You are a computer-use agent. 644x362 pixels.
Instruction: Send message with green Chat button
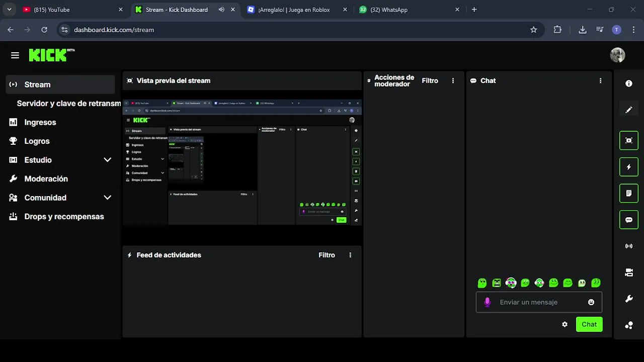(x=589, y=324)
